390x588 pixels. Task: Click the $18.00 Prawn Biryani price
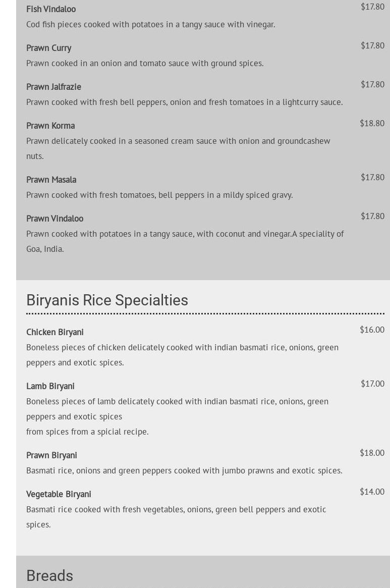click(372, 453)
